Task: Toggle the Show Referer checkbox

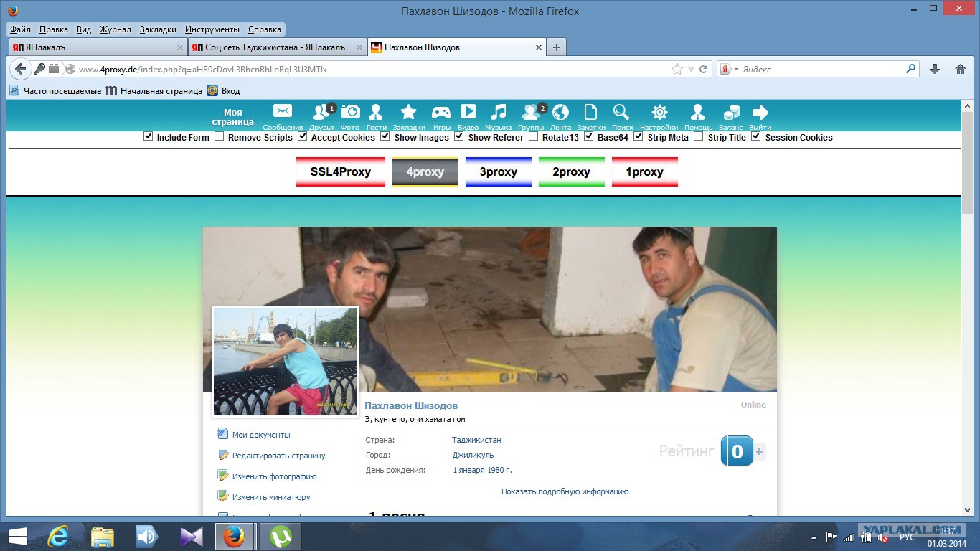Action: 459,136
